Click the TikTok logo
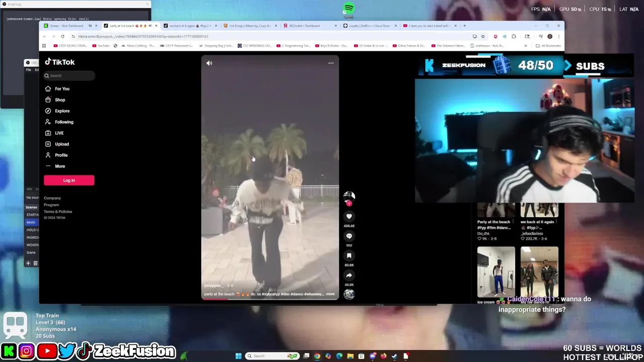The width and height of the screenshot is (644, 362). (x=59, y=62)
